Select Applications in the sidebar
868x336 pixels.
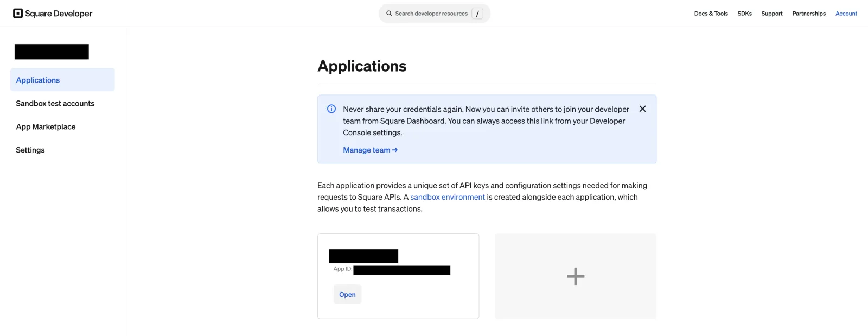click(62, 80)
